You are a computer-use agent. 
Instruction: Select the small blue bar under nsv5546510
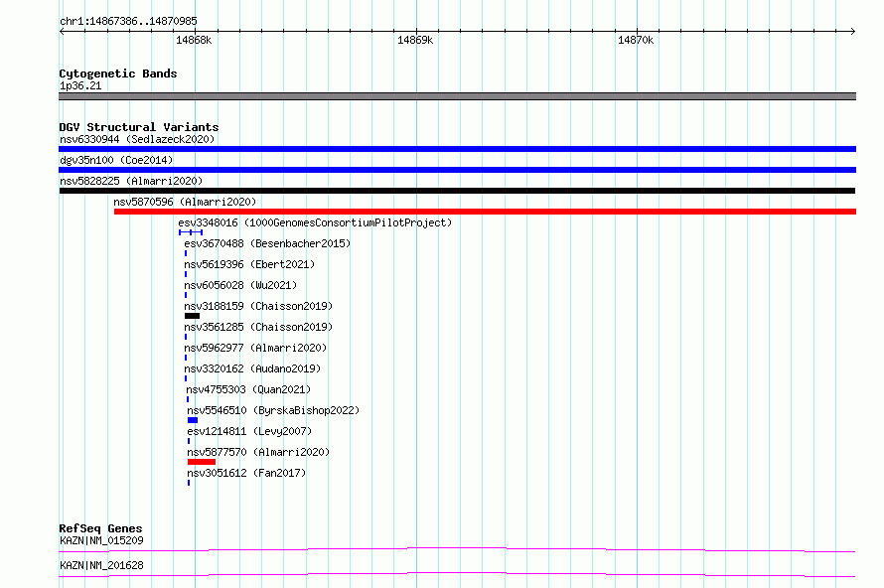click(193, 420)
